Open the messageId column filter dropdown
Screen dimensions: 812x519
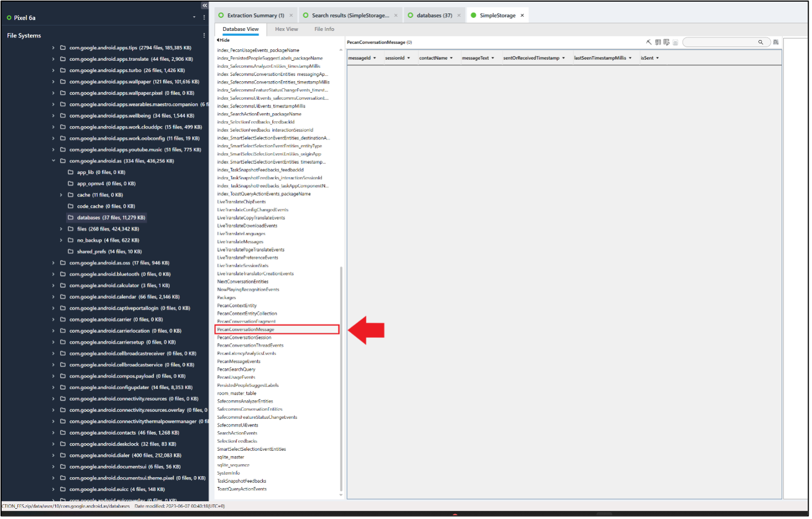(375, 58)
